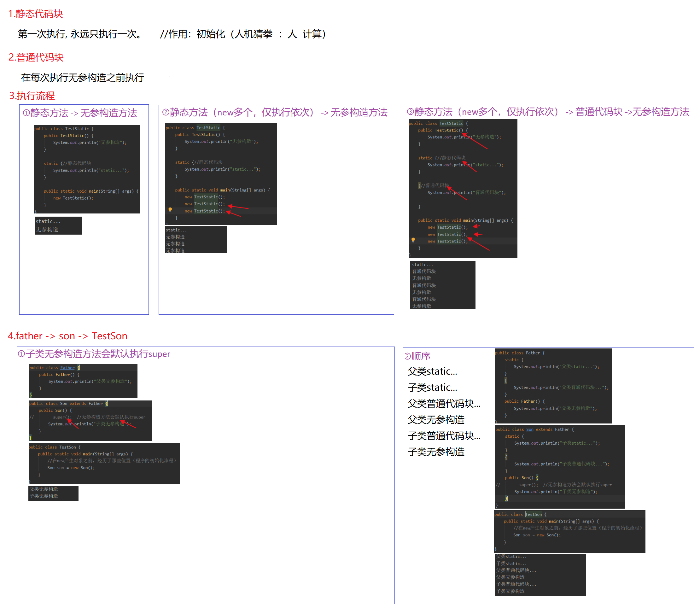Select the heading 2.普通代码块
The width and height of the screenshot is (700, 613).
36,57
